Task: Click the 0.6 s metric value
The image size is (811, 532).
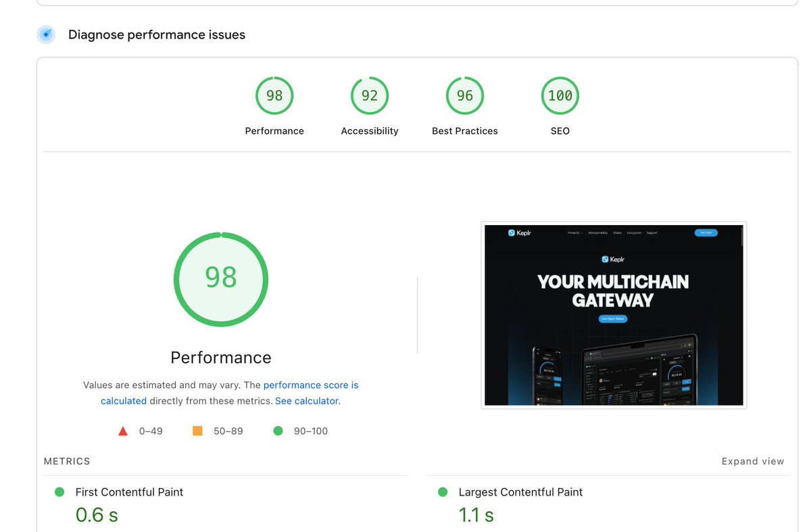Action: point(97,515)
